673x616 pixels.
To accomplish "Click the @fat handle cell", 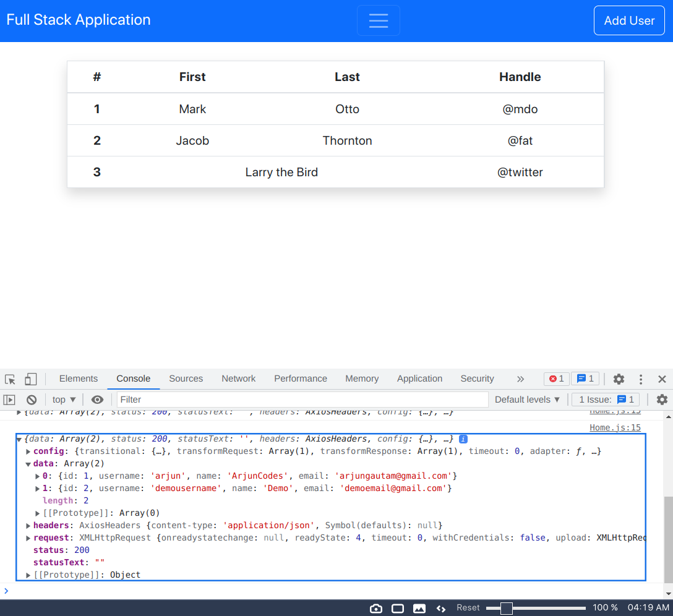I will pos(520,141).
